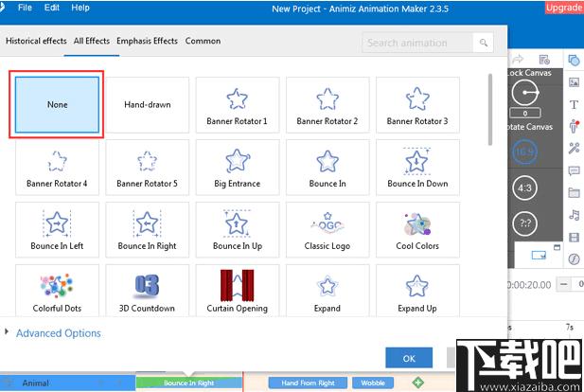Click the Search animation input field

coord(417,43)
